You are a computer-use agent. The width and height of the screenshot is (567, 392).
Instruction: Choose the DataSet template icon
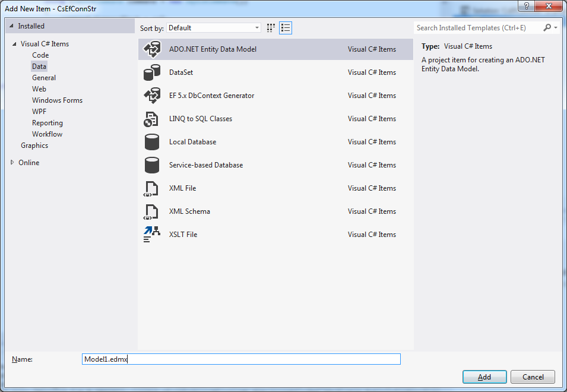click(x=152, y=72)
